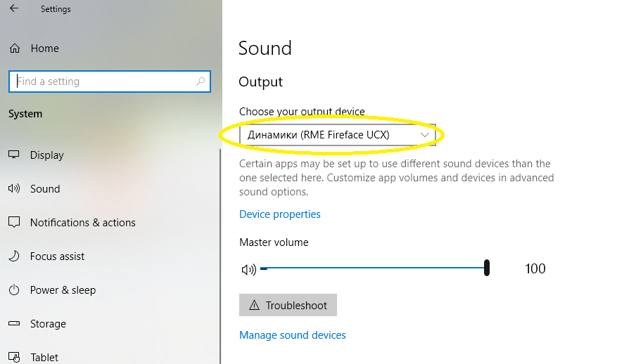The width and height of the screenshot is (617, 364).
Task: Click the Notifications speech bubble icon
Action: [14, 223]
